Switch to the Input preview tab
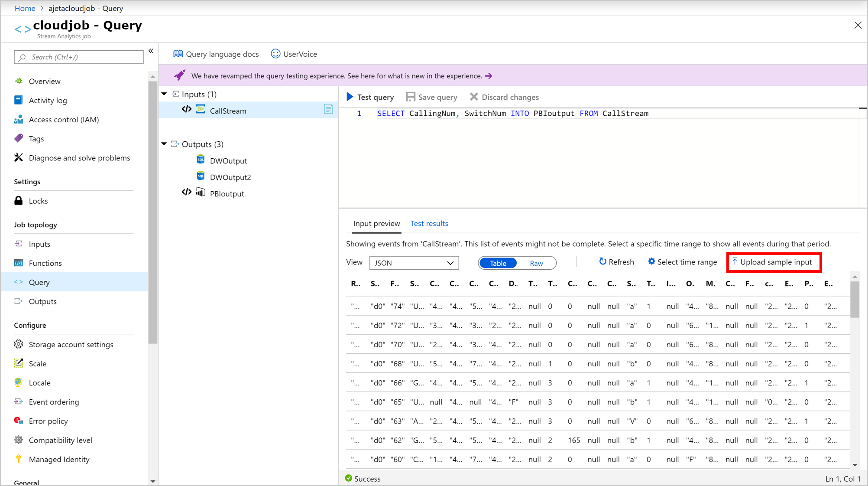Image resolution: width=868 pixels, height=486 pixels. [376, 223]
